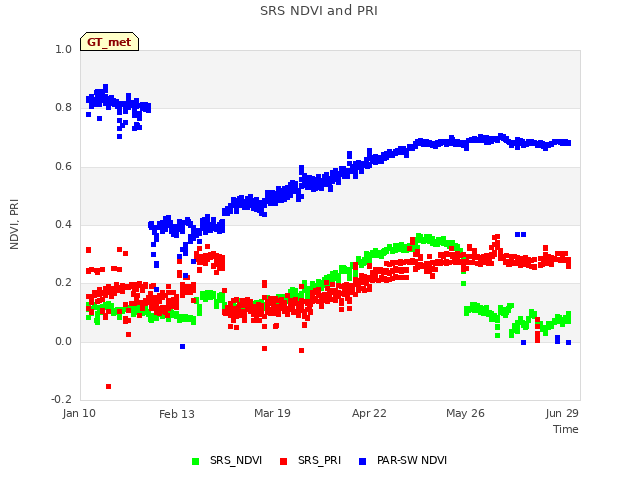Click the 1.0 y-axis tick label
This screenshot has width=640, height=480.
point(63,50)
